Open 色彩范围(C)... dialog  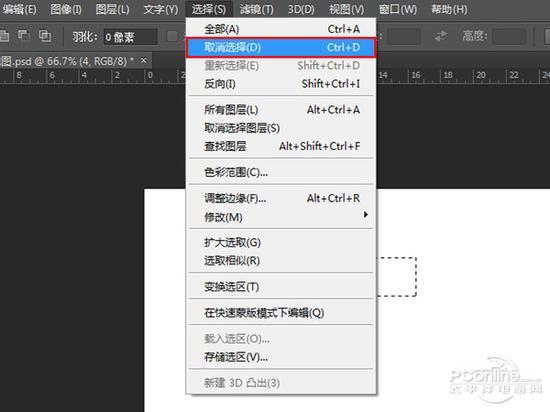coord(281,172)
